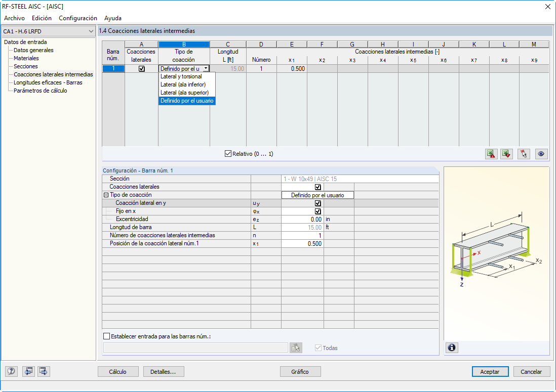This screenshot has height=392, width=556.
Task: Enable Establecer entrada para las barras núm. checkbox
Action: tap(106, 336)
